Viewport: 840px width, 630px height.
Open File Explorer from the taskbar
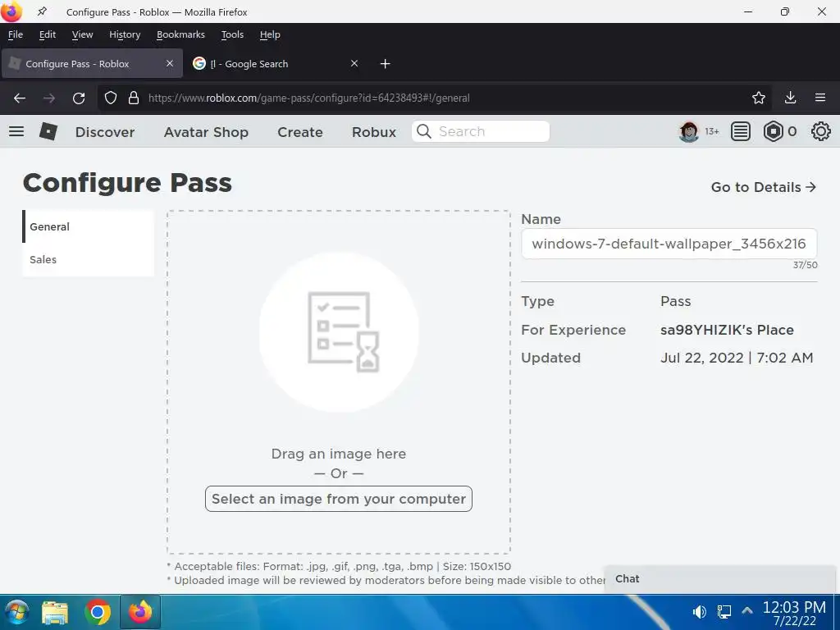tap(55, 612)
